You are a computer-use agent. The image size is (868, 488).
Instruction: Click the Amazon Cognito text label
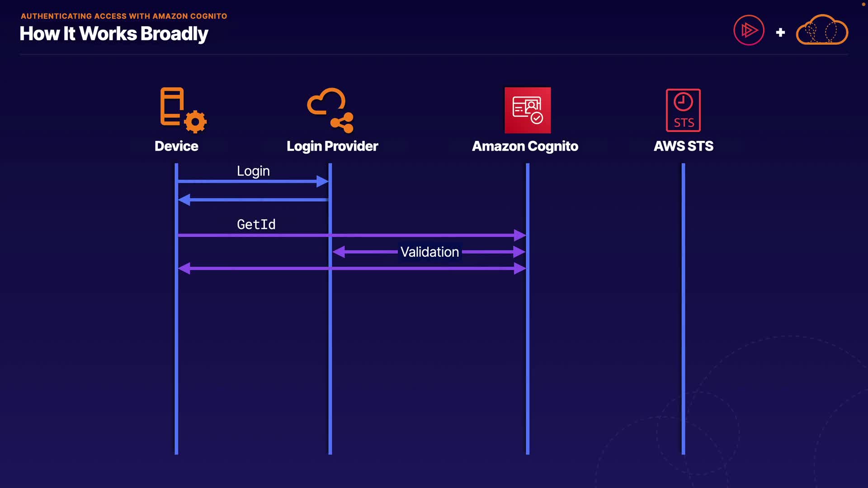point(525,146)
